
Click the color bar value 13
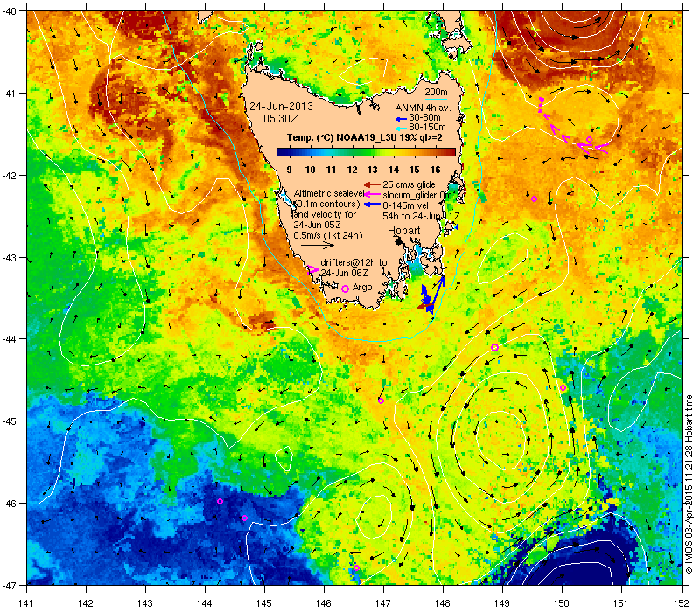point(373,170)
